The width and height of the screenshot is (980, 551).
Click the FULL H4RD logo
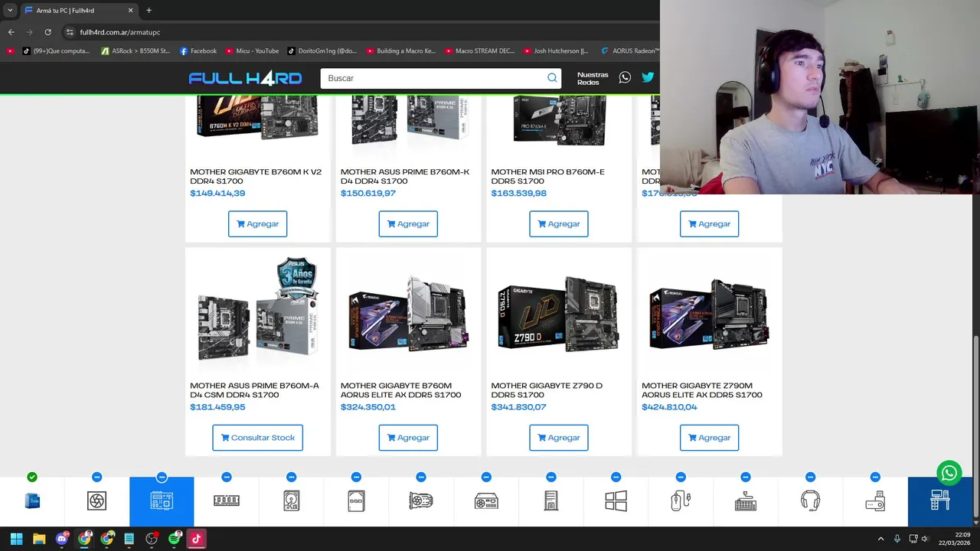coord(245,78)
